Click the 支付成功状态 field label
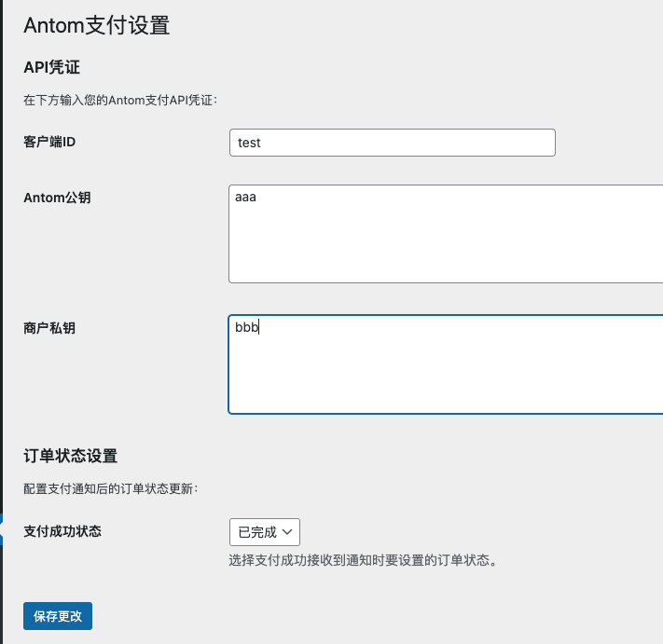 click(62, 531)
